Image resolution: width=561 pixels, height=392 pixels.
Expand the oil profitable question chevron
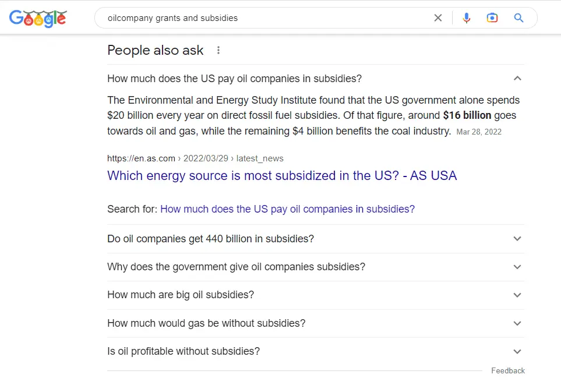517,351
